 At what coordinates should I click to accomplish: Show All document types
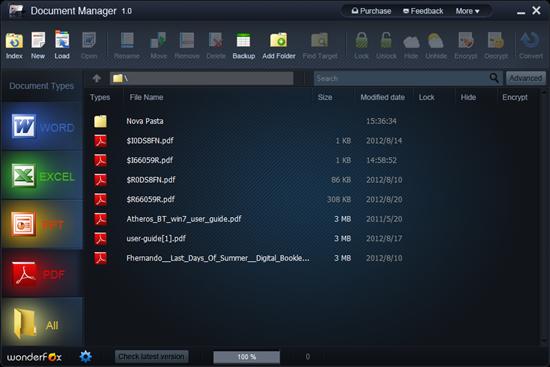click(42, 322)
